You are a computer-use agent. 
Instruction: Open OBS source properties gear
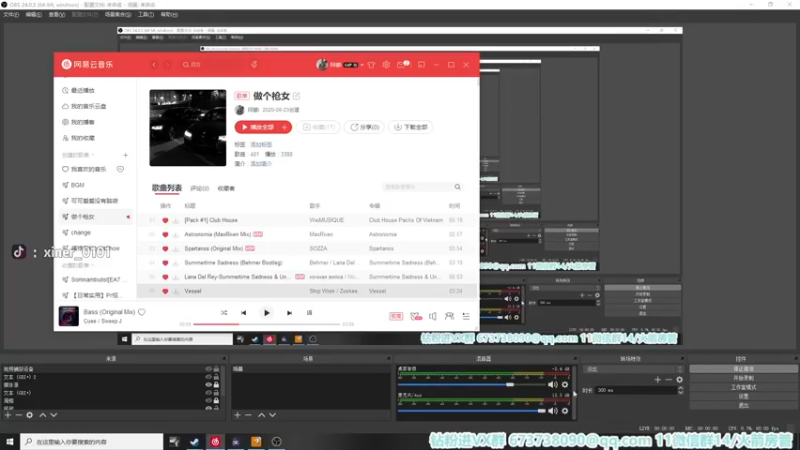[30, 415]
